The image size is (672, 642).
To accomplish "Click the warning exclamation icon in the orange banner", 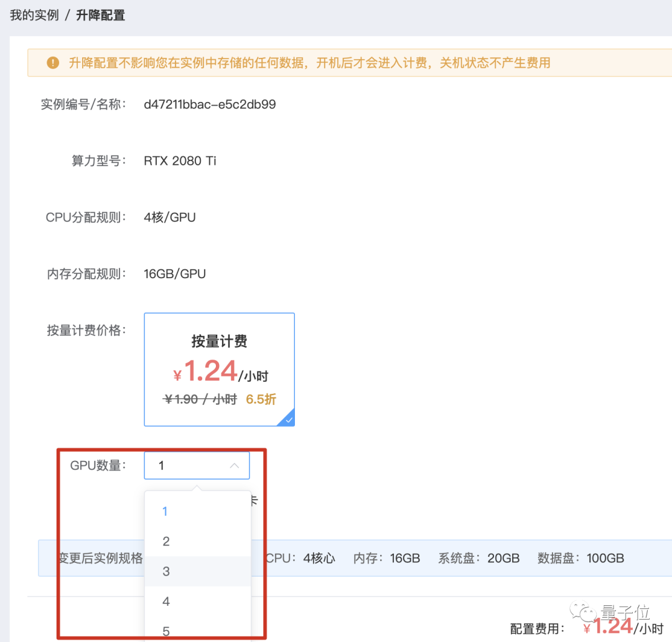I will 53,62.
